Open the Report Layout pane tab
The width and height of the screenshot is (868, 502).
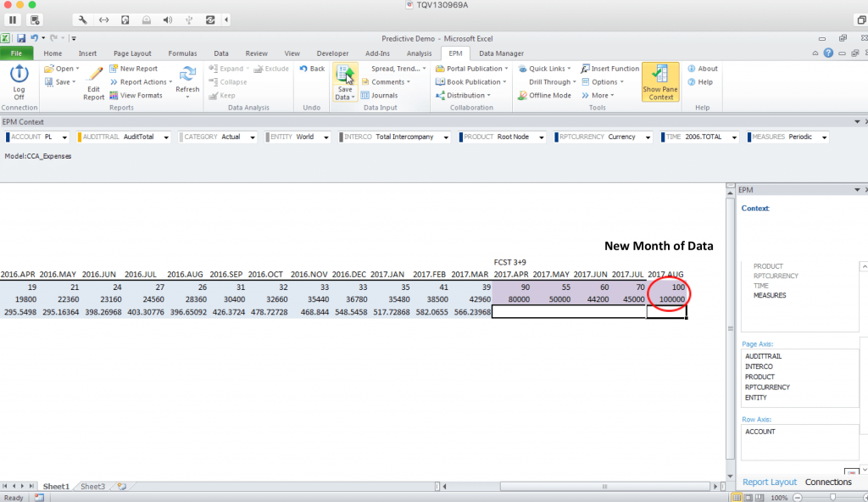(x=770, y=482)
